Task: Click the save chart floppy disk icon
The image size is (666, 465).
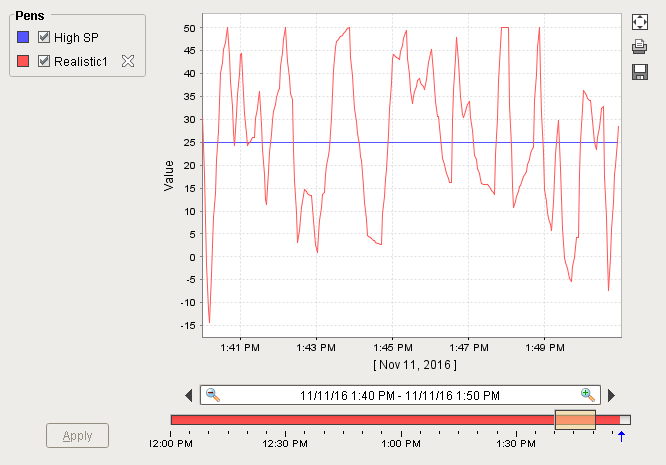Action: [640, 71]
